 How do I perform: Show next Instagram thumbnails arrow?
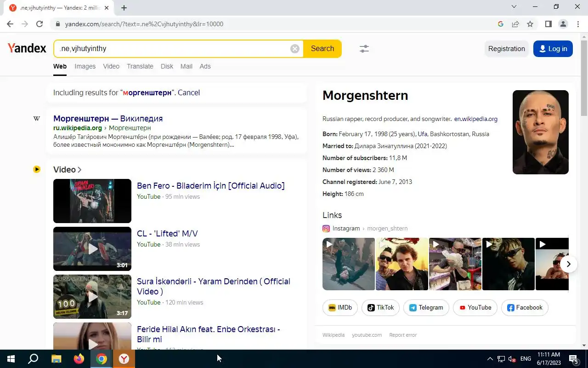(x=569, y=264)
